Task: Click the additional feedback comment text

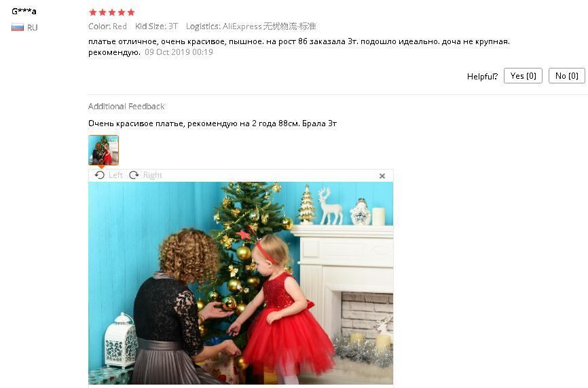Action: pyautogui.click(x=213, y=123)
